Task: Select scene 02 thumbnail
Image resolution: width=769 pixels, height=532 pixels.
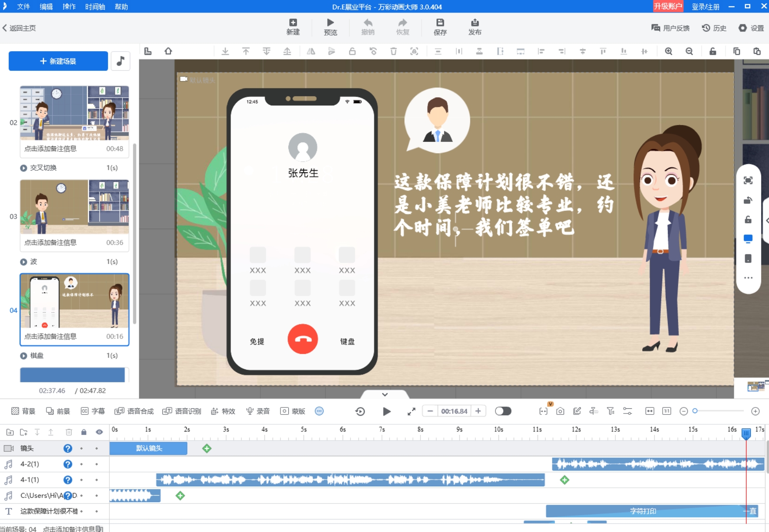Action: coord(74,113)
